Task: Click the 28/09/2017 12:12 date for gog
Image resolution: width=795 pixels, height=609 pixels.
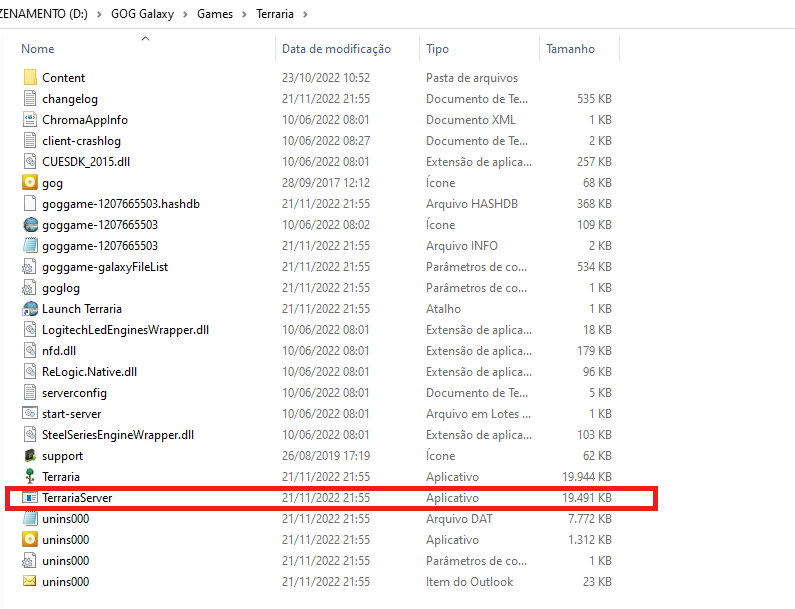Action: 326,183
